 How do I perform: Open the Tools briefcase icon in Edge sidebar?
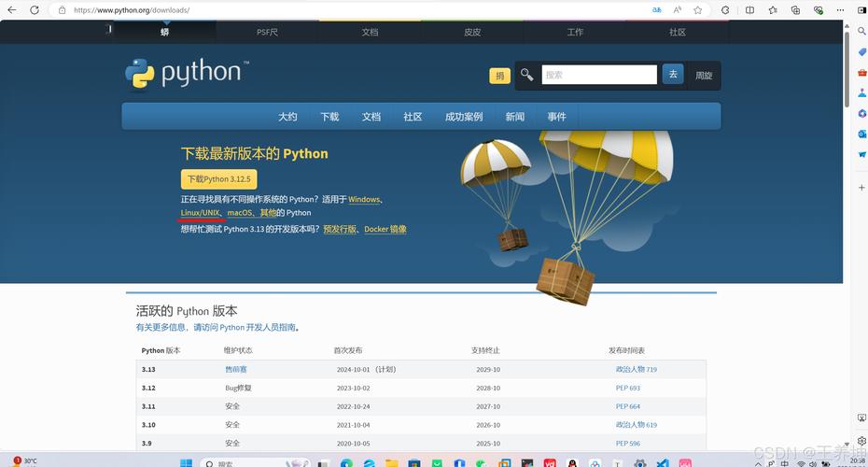coord(861,73)
